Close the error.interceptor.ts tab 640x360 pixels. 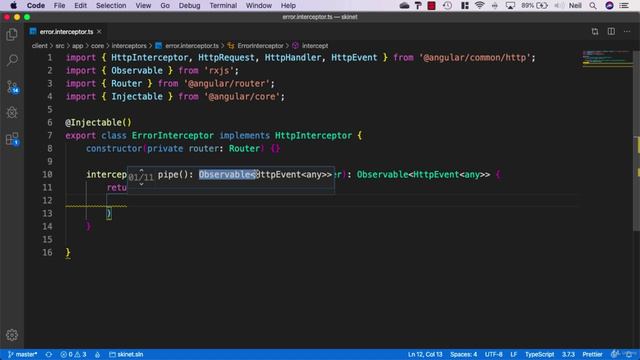(x=99, y=31)
